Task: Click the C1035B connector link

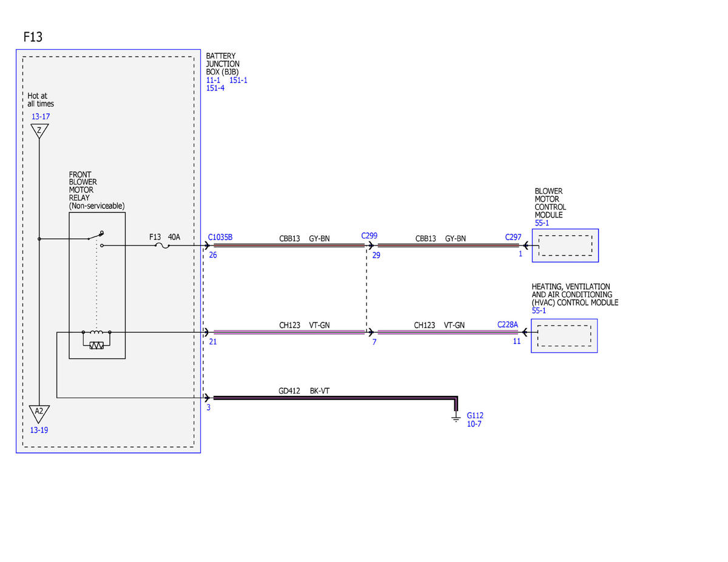Action: [x=220, y=238]
